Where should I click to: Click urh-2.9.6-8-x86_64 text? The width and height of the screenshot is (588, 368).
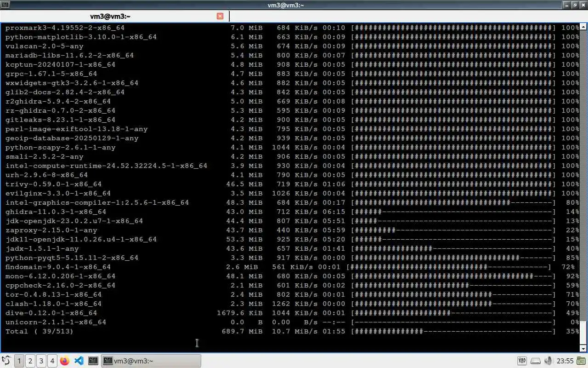coord(46,175)
